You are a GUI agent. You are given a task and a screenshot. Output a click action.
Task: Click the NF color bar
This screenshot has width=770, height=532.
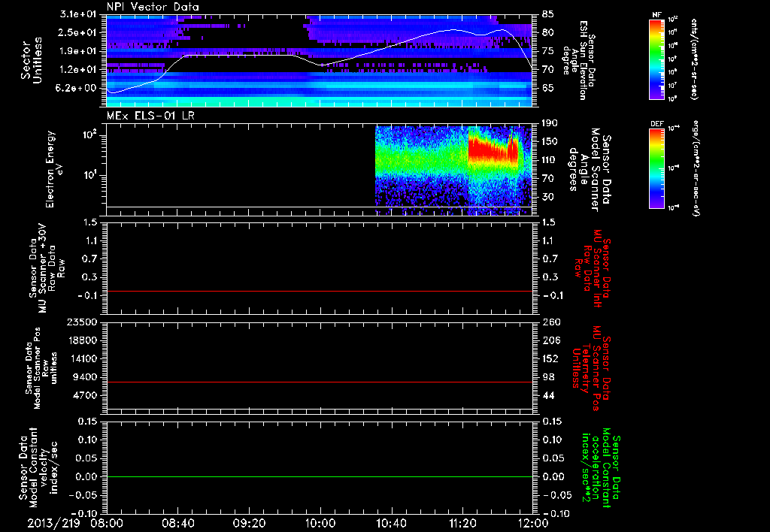point(656,59)
